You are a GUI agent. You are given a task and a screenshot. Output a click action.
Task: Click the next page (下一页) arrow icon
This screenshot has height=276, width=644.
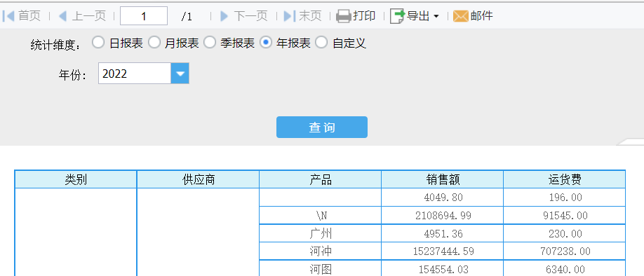pyautogui.click(x=224, y=16)
